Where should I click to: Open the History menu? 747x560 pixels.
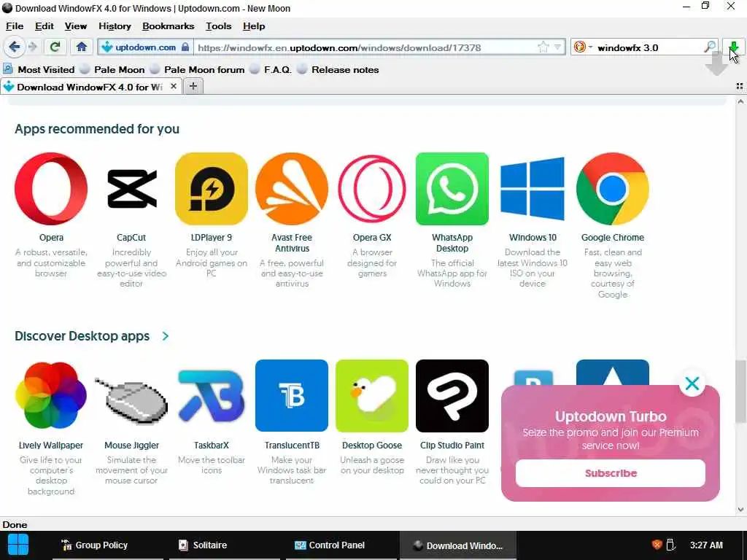click(x=115, y=26)
